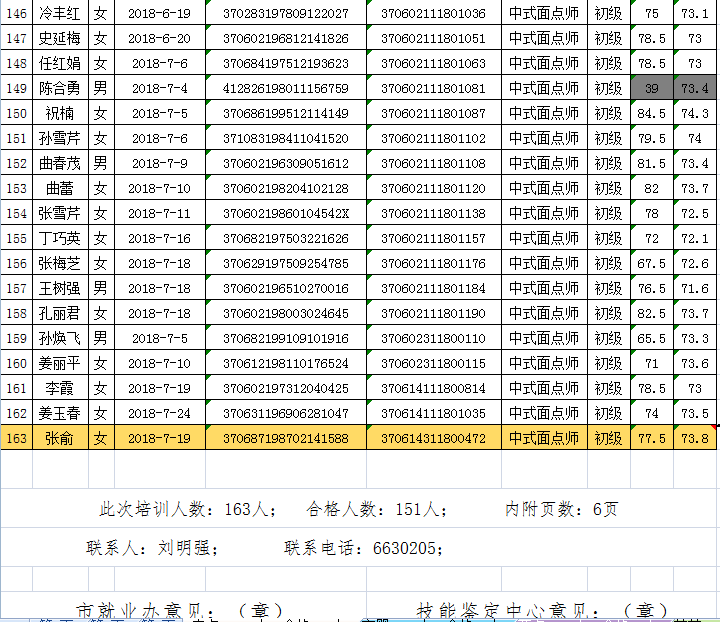
Task: Select the gray-shaded cell with score 39
Action: pyautogui.click(x=651, y=88)
